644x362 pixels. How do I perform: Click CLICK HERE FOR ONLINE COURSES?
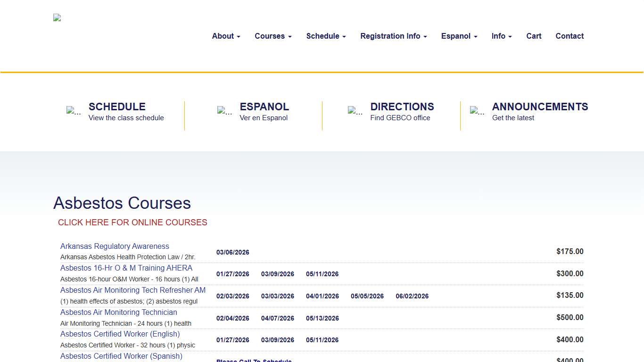(x=132, y=222)
